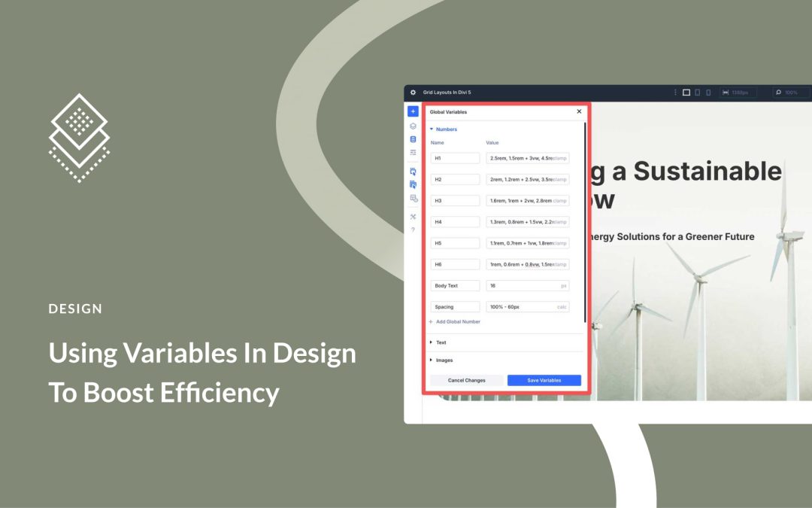Click Save Variables button
The image size is (812, 508).
(x=544, y=380)
